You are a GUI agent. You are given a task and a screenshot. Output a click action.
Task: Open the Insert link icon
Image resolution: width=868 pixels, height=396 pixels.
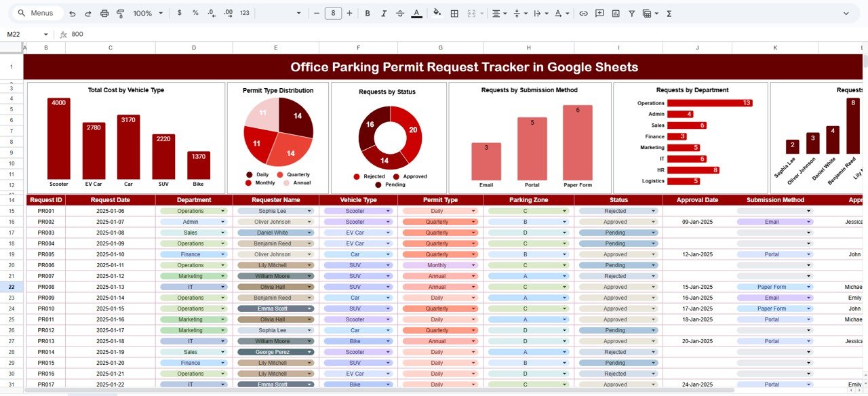(x=584, y=13)
